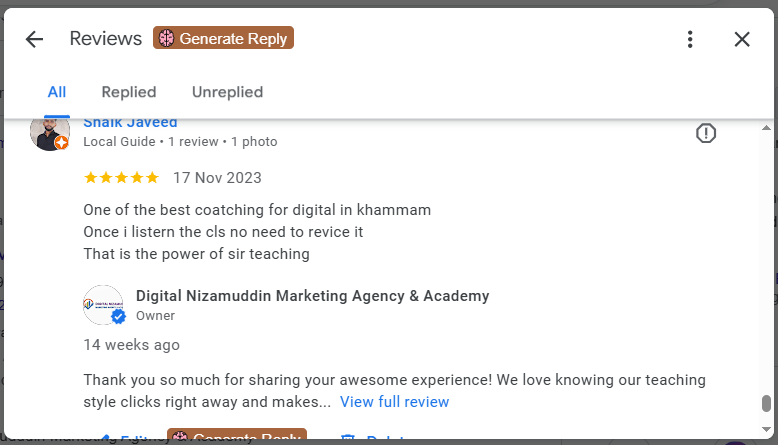
Task: Switch to the Unreplied tab
Action: [227, 92]
